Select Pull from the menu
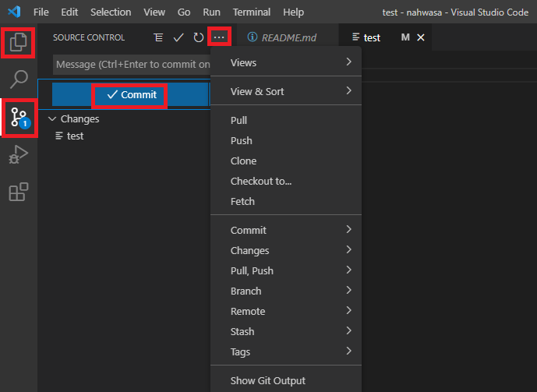Viewport: 537px width, 392px height. tap(286, 120)
